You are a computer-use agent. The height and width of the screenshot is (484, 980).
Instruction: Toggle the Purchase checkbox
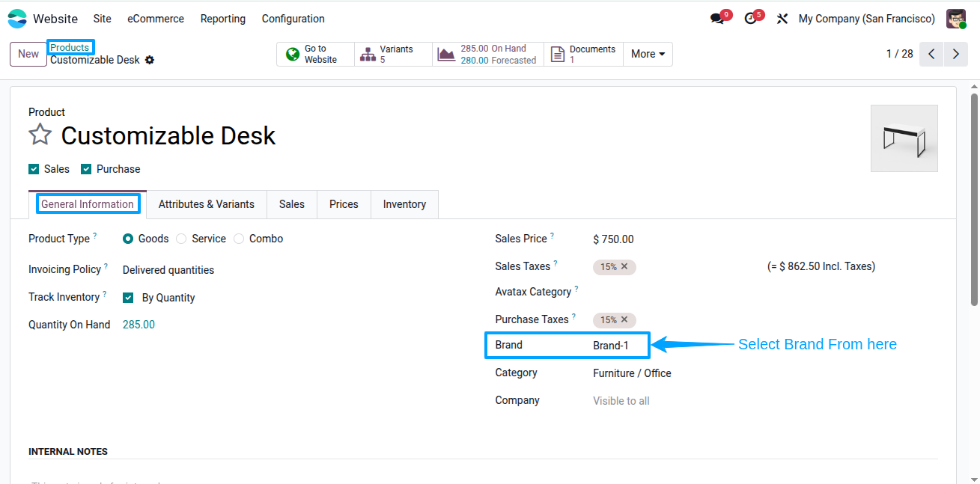click(86, 169)
